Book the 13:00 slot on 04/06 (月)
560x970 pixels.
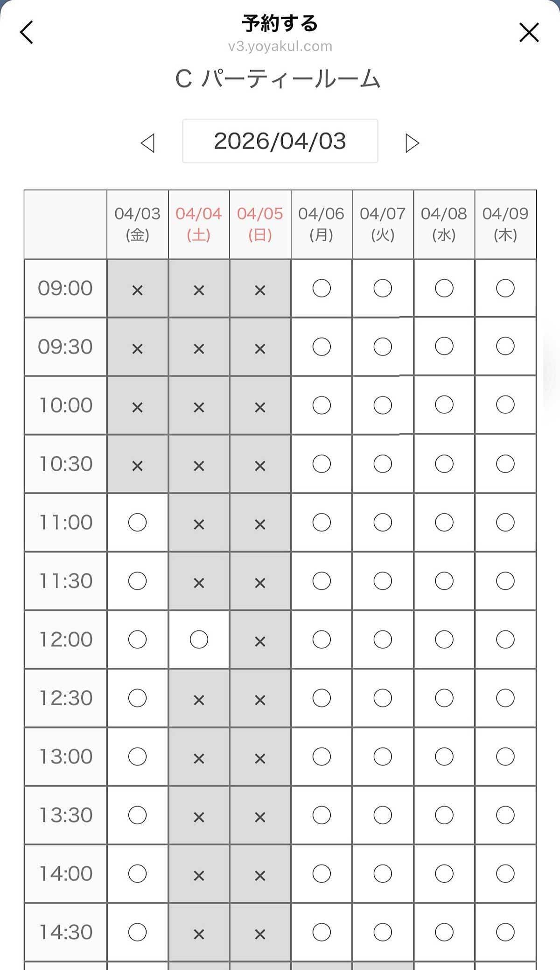322,756
